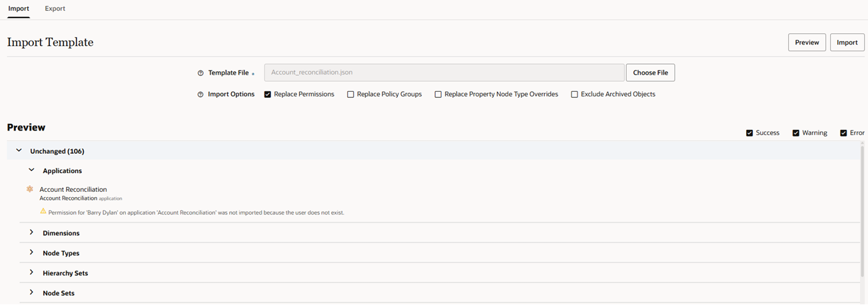
Task: Expand the Dimensions group
Action: [x=31, y=232]
